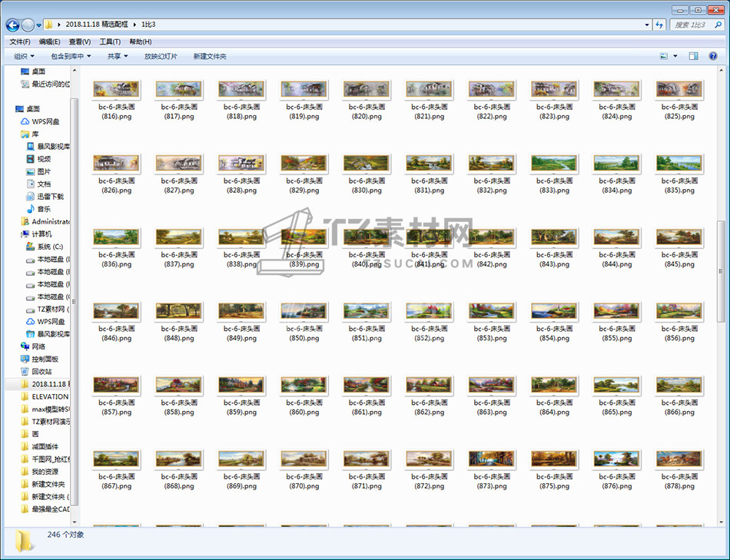This screenshot has width=730, height=560.
Task: Expand the 组织 dropdown menu
Action: (x=24, y=56)
